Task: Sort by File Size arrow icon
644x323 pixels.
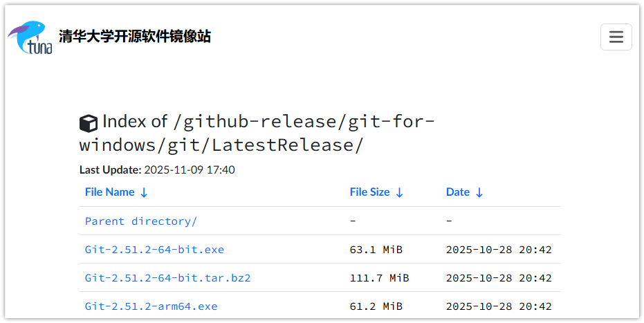Action: 399,193
